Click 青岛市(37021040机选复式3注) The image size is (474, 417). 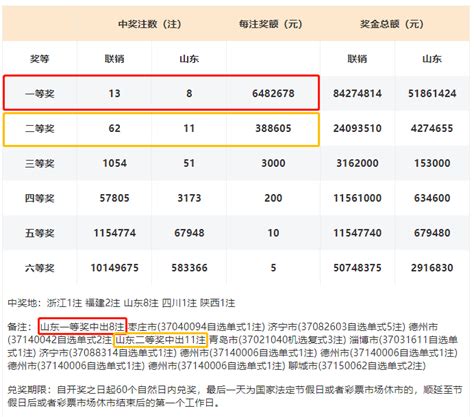click(x=278, y=340)
